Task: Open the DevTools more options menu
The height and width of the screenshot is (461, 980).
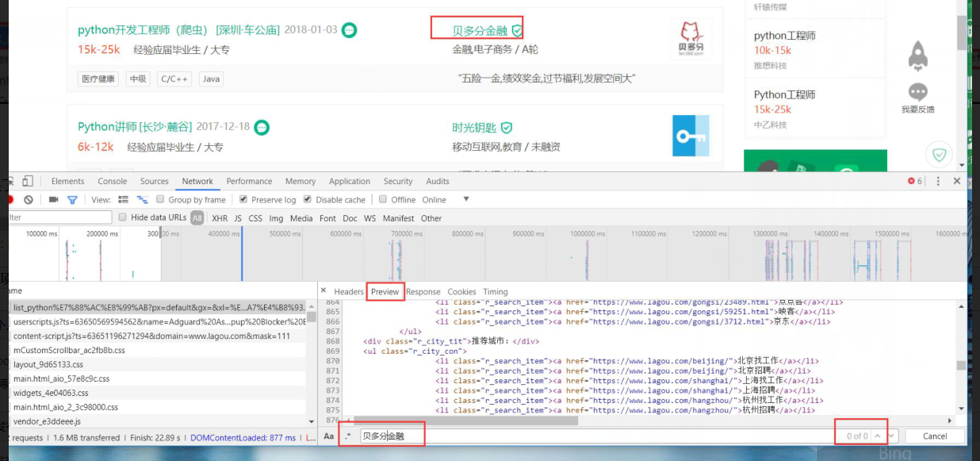Action: [x=938, y=181]
